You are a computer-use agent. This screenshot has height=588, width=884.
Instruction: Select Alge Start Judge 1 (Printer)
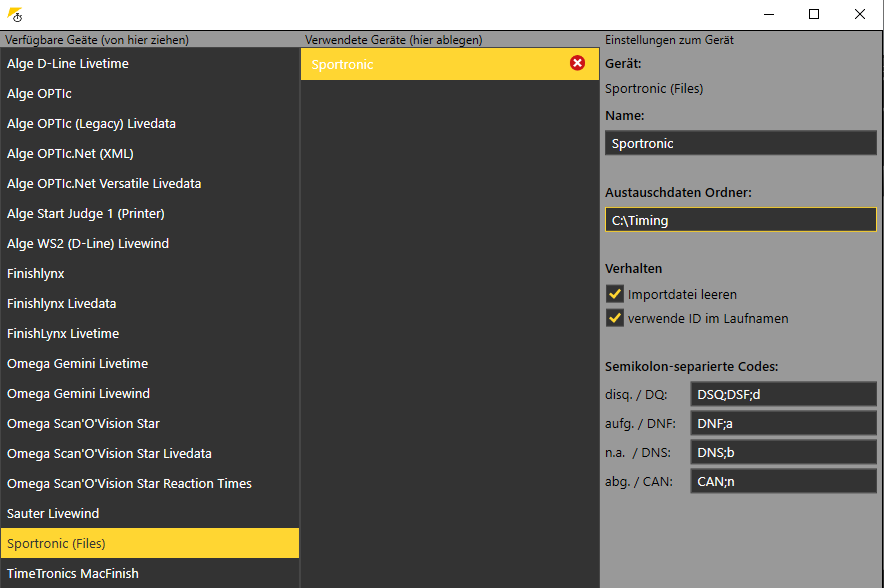click(x=150, y=214)
